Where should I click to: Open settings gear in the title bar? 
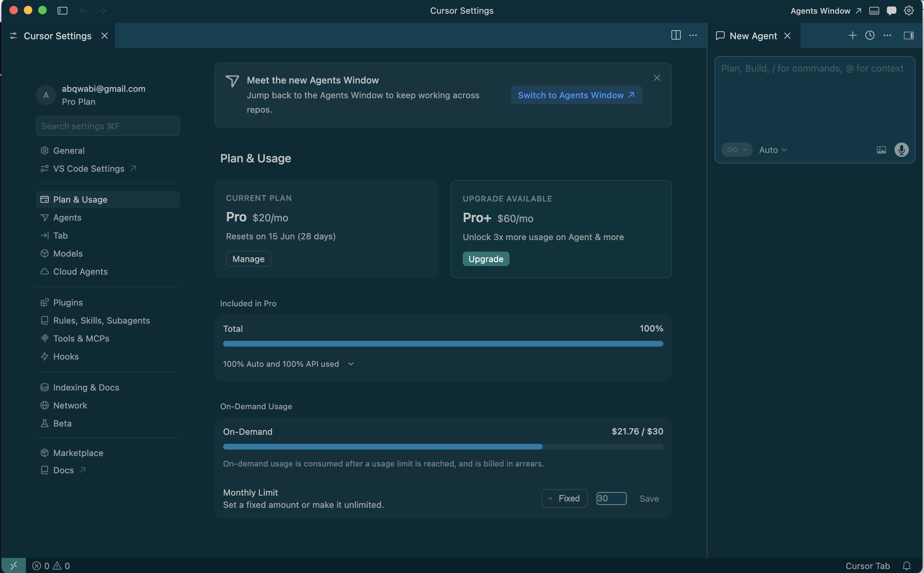tap(909, 10)
